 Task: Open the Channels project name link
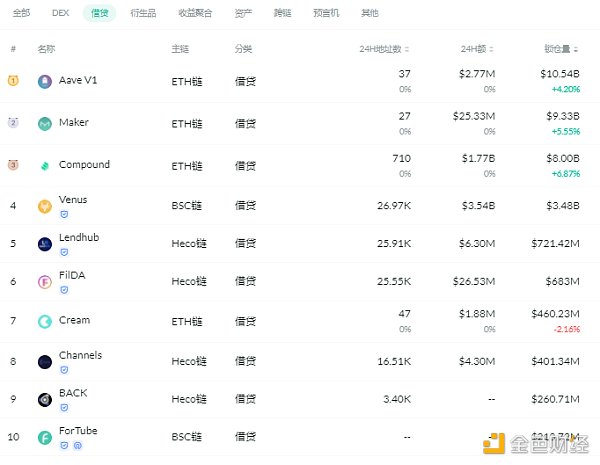80,355
